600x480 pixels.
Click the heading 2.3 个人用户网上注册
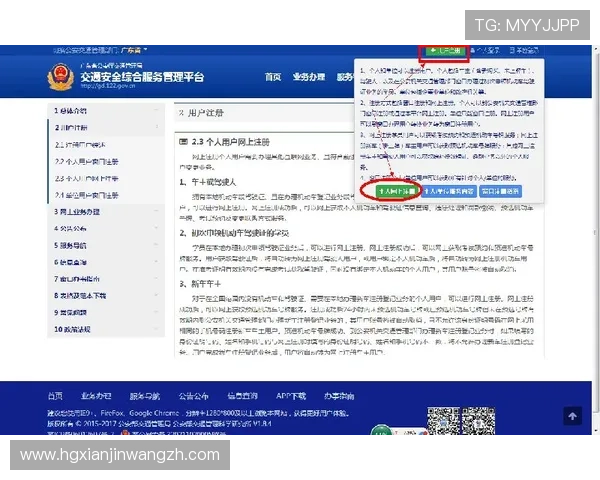pyautogui.click(x=230, y=142)
